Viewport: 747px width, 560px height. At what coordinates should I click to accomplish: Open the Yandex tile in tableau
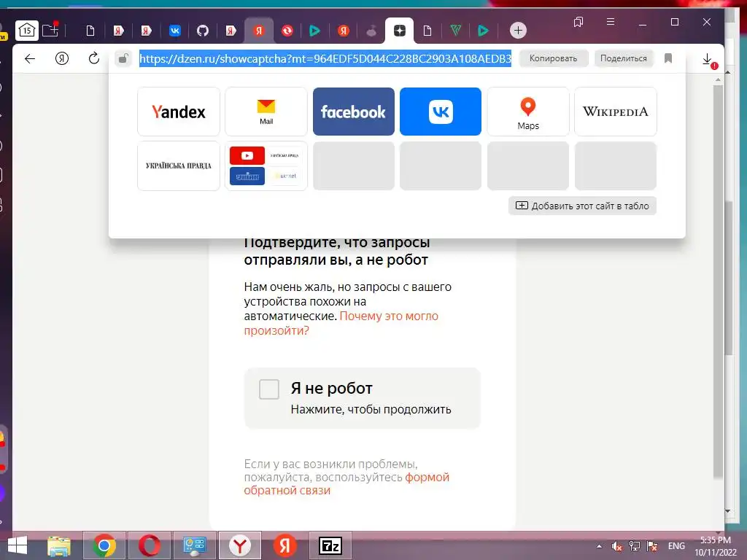pos(179,112)
